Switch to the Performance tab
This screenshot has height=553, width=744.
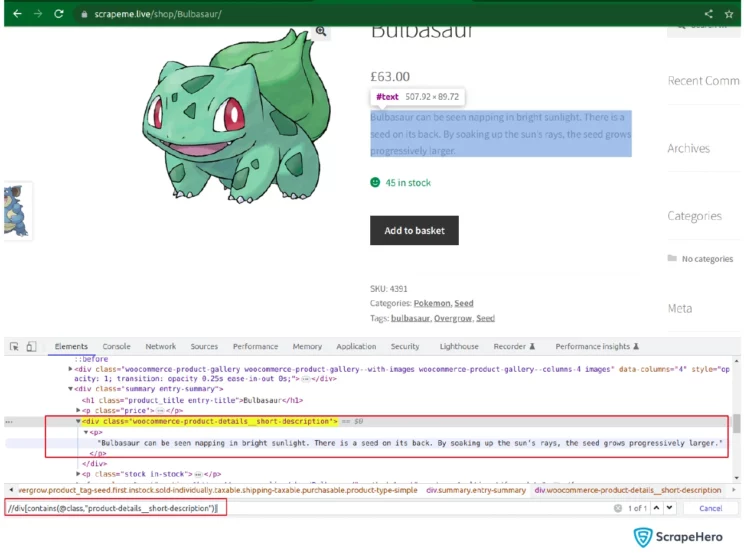pyautogui.click(x=255, y=347)
